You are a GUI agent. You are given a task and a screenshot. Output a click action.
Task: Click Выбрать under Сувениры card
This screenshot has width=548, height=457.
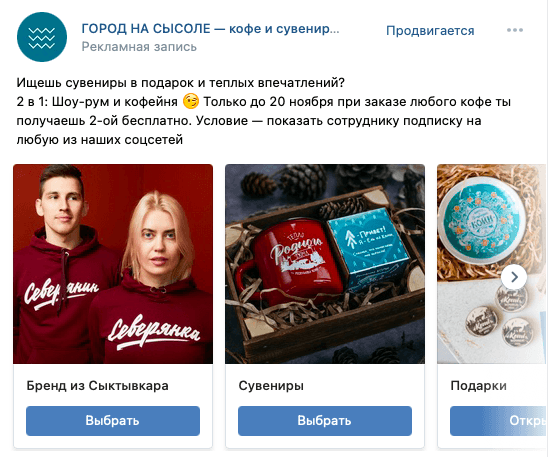pos(325,421)
